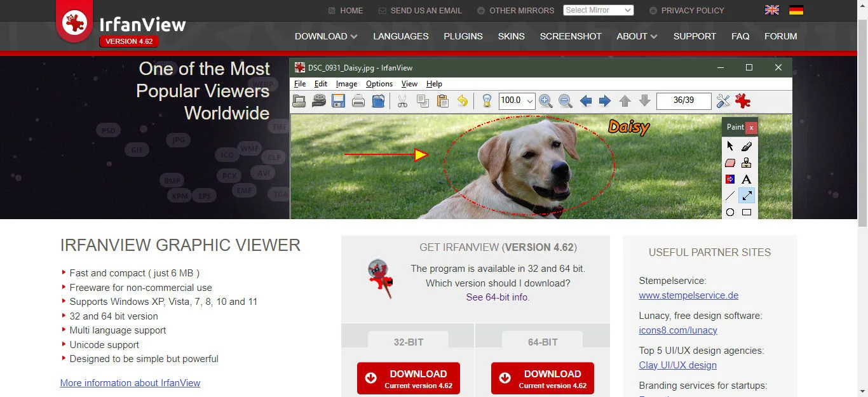Open the Help menu in banner window
Image resolution: width=868 pixels, height=397 pixels.
[x=434, y=84]
